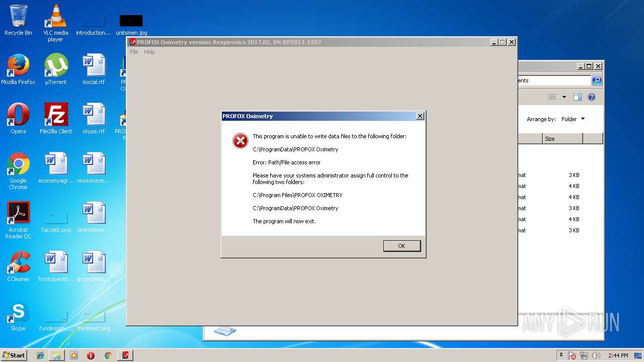644x362 pixels.
Task: Select the resourceze document icon
Action: point(94,168)
